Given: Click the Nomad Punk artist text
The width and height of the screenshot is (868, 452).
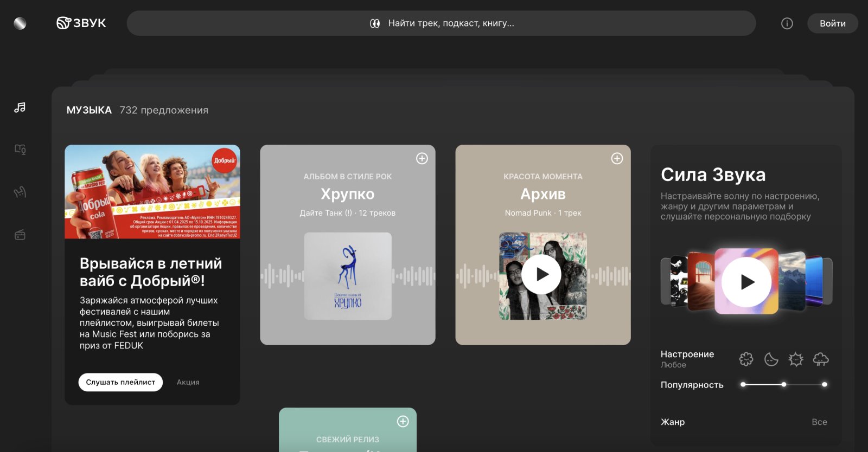Looking at the screenshot, I should 528,213.
